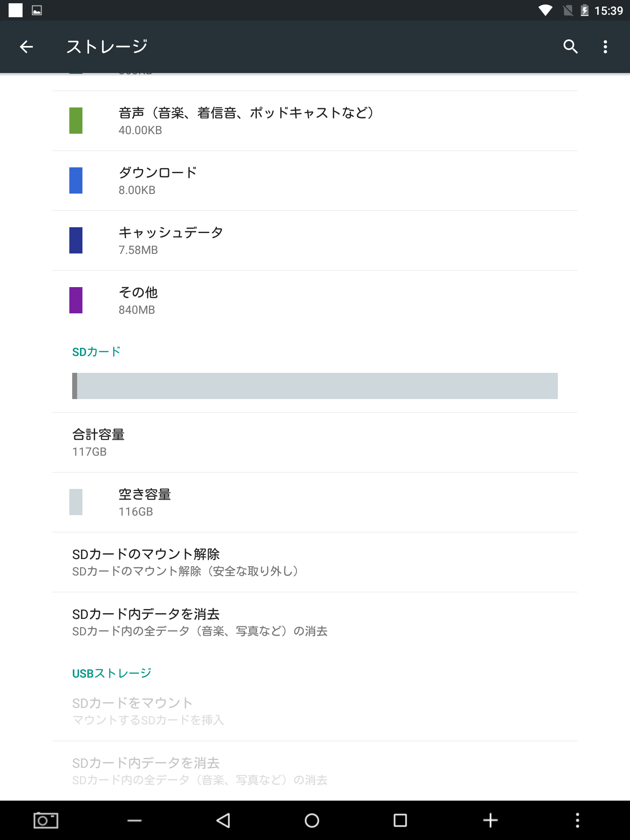Tap SDカード内データを消去 under SDカード section
This screenshot has width=630, height=840.
pyautogui.click(x=315, y=622)
